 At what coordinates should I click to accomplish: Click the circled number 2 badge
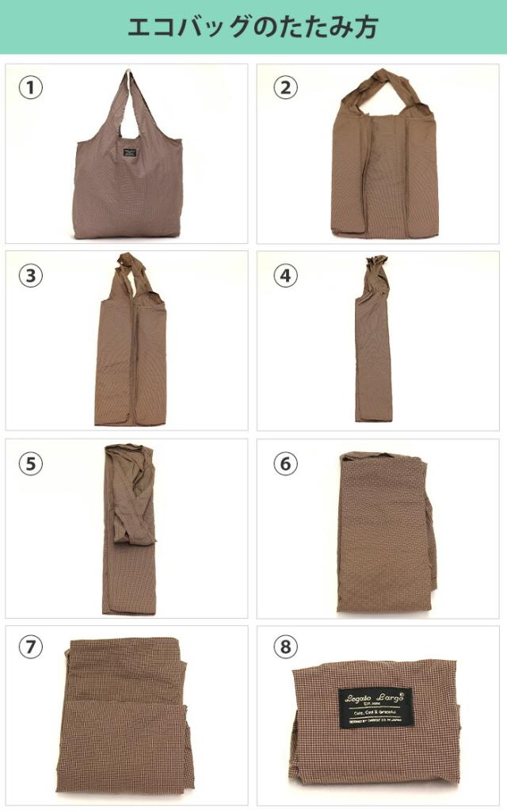[285, 87]
